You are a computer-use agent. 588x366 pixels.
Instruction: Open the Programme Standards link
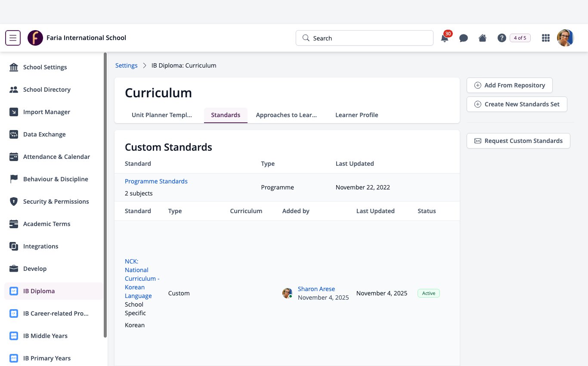[156, 181]
